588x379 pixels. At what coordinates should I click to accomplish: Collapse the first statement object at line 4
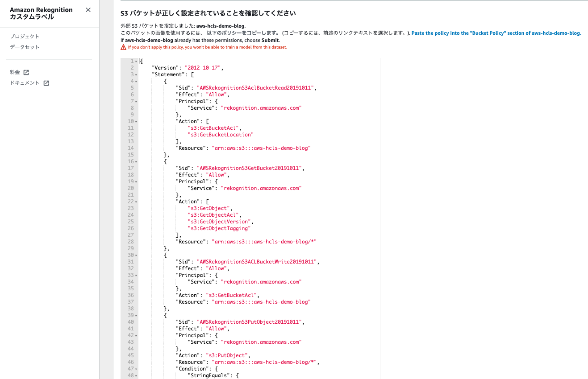[x=136, y=81]
